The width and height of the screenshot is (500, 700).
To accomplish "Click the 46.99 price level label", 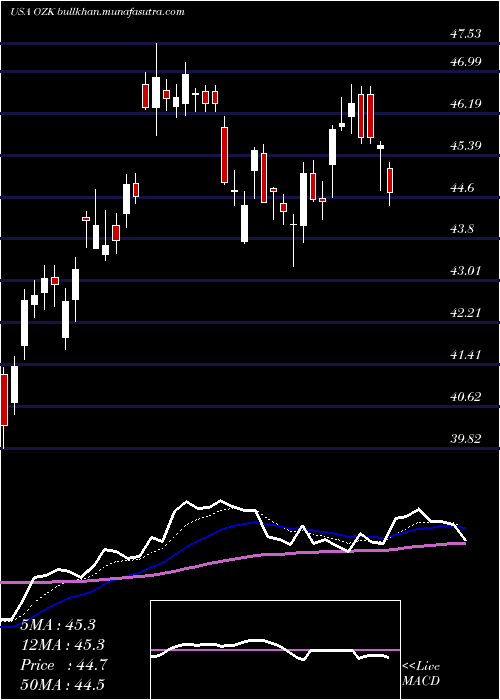I will (466, 62).
